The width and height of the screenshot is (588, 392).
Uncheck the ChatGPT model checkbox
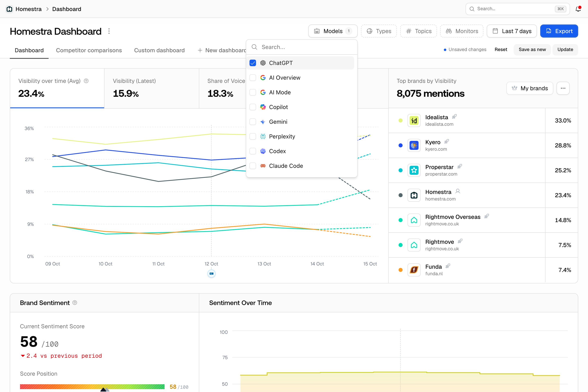253,63
